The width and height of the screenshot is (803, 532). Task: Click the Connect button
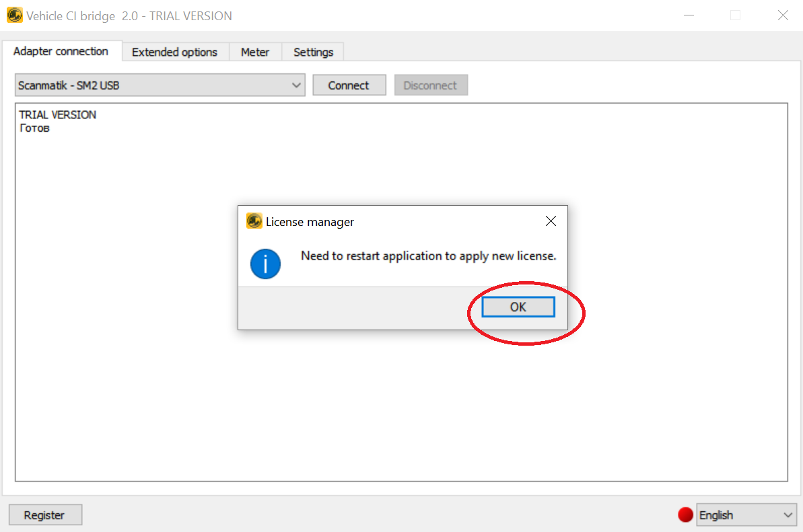(x=349, y=85)
